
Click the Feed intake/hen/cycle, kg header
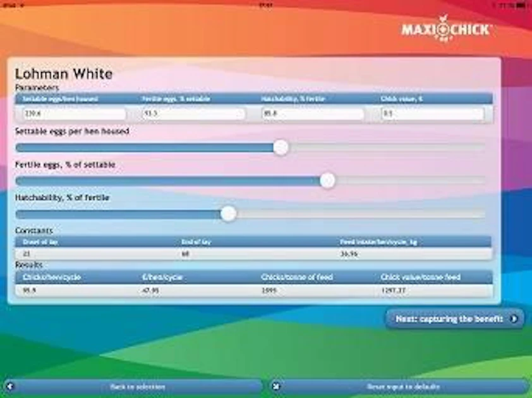pyautogui.click(x=378, y=242)
